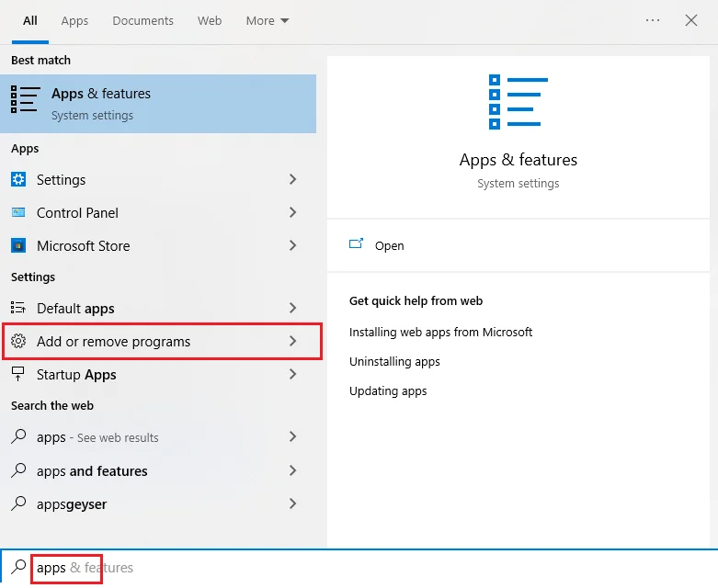The height and width of the screenshot is (588, 718).
Task: Click the Apps & features title in preview pane
Action: click(x=518, y=160)
